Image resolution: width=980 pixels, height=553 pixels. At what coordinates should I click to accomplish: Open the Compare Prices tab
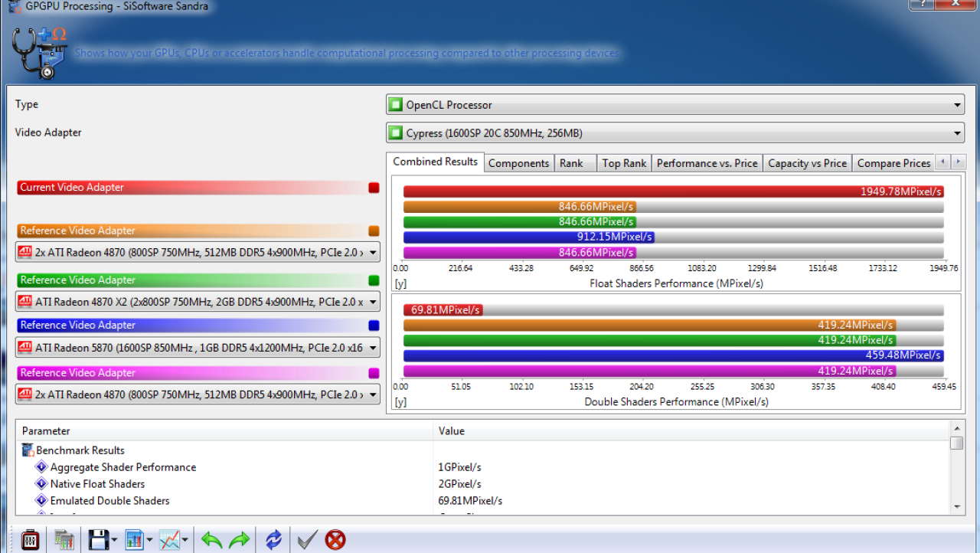coord(893,163)
